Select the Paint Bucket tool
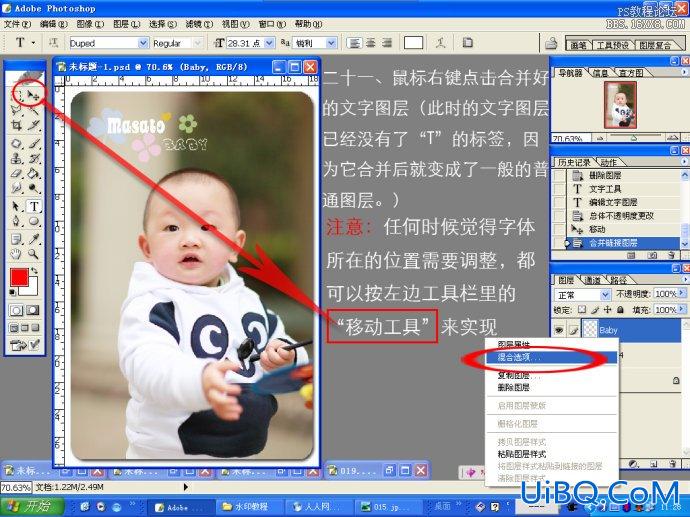 34,173
